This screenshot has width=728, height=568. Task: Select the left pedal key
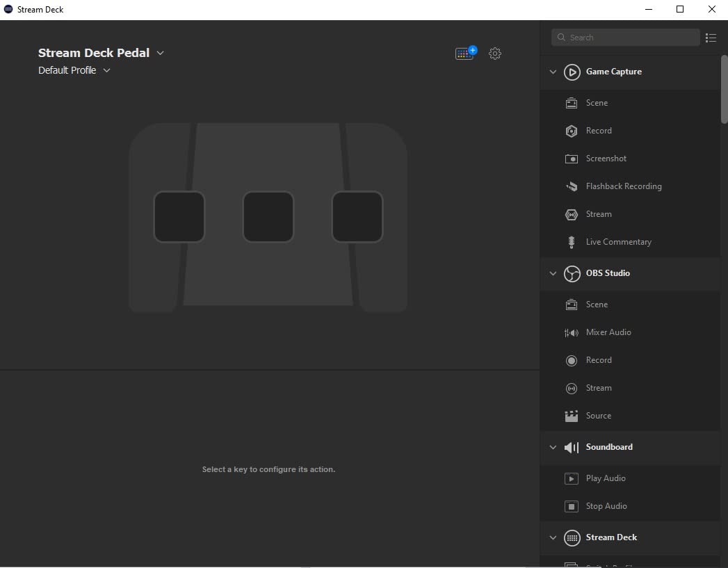(x=179, y=217)
